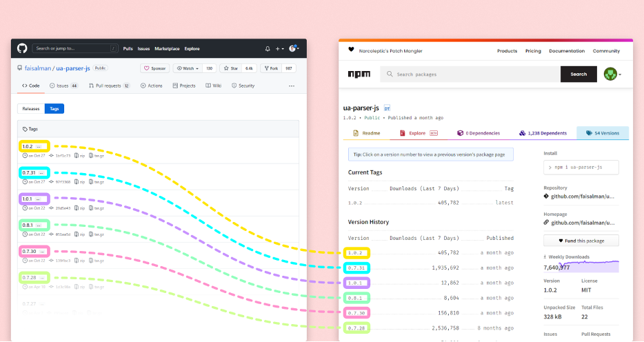This screenshot has width=644, height=342.
Task: Download tar.gz for tag 1.0.1
Action: (x=97, y=208)
